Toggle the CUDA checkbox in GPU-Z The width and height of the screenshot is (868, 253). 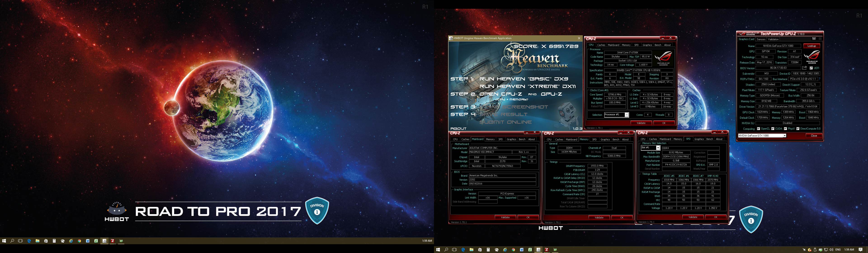coord(773,129)
